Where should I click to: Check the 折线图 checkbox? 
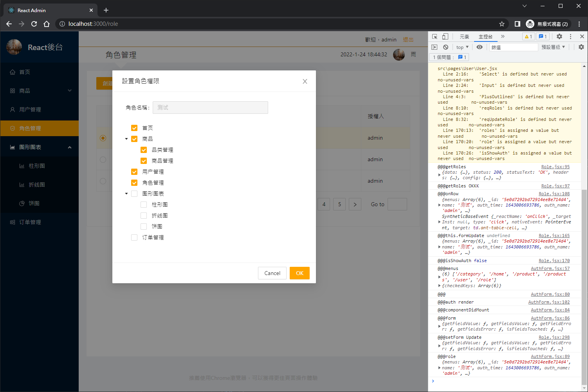click(144, 216)
